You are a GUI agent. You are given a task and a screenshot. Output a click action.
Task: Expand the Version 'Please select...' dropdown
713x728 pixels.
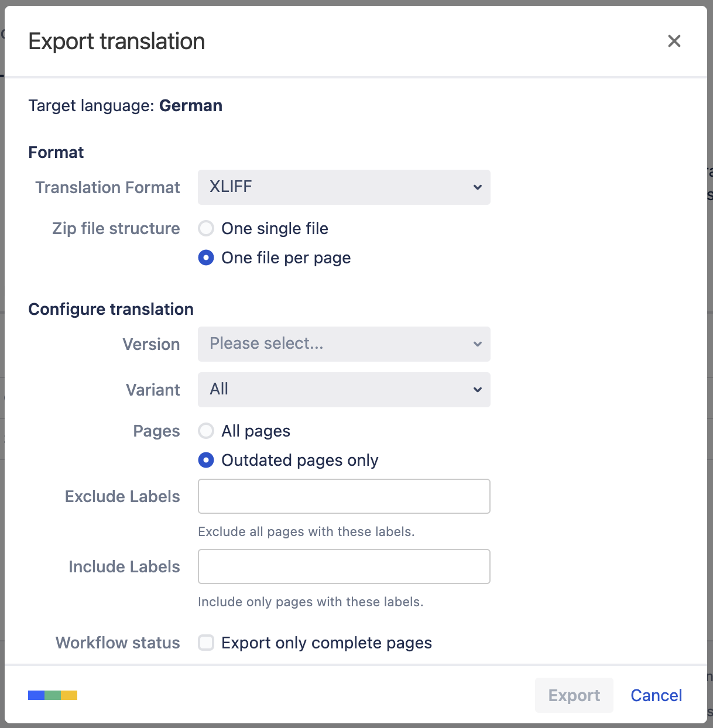tap(344, 344)
